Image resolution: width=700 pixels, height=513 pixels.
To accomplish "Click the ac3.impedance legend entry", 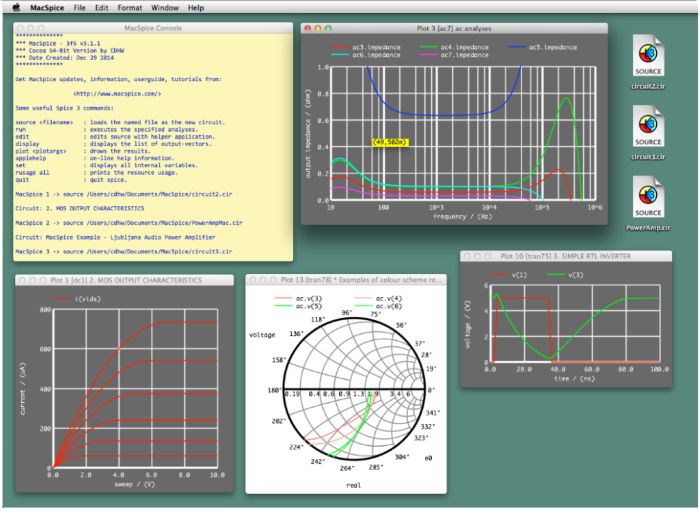I will (x=366, y=47).
